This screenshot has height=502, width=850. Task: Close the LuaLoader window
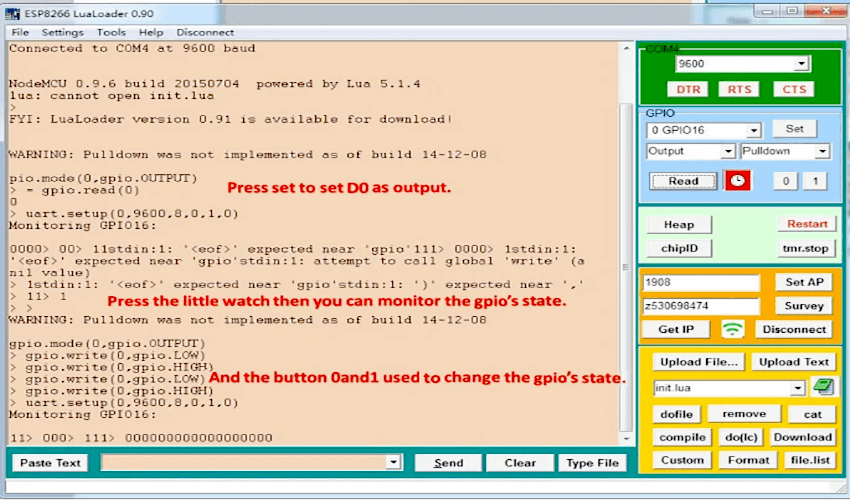826,11
